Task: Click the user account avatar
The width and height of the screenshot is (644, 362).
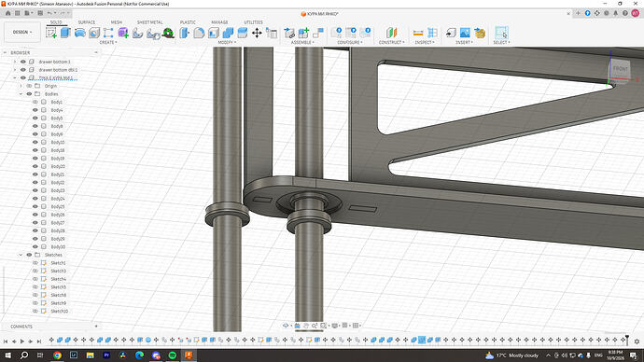Action: click(x=635, y=13)
